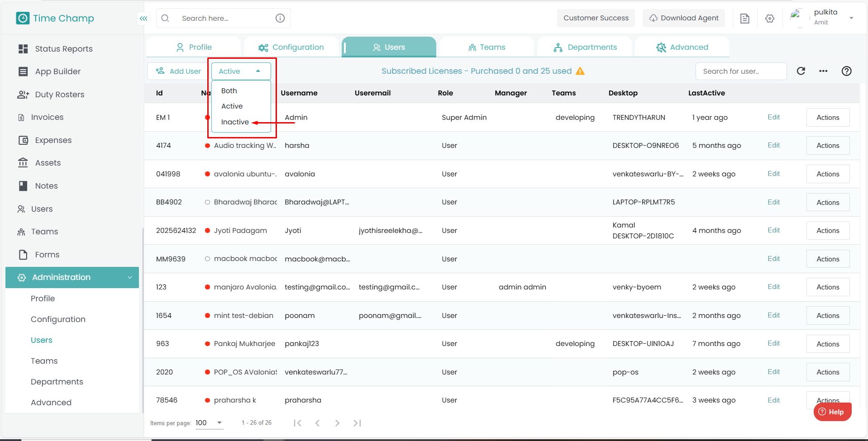This screenshot has height=441, width=868.
Task: Collapse the Administration sidebar section
Action: tap(130, 277)
